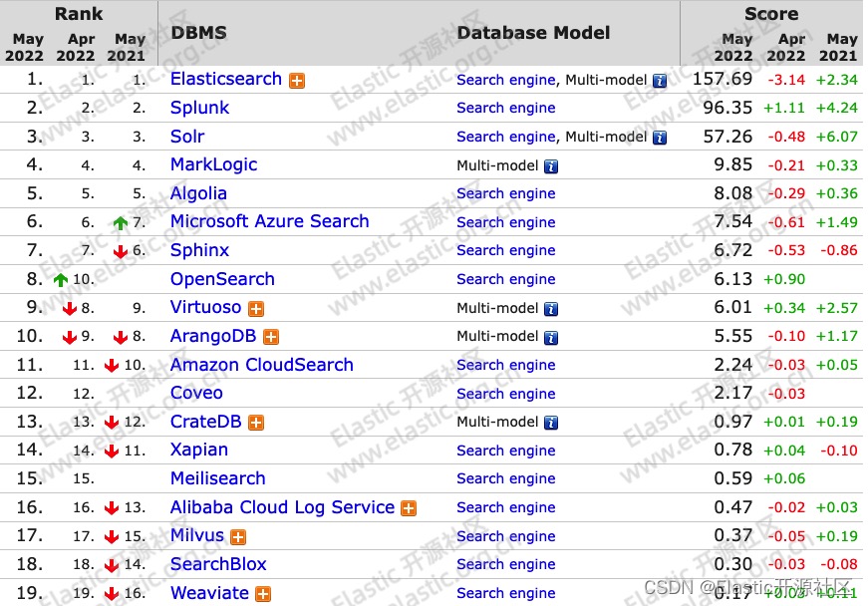Click Search engine link for Amazon CloudSearch
The image size is (868, 606).
pyautogui.click(x=506, y=365)
